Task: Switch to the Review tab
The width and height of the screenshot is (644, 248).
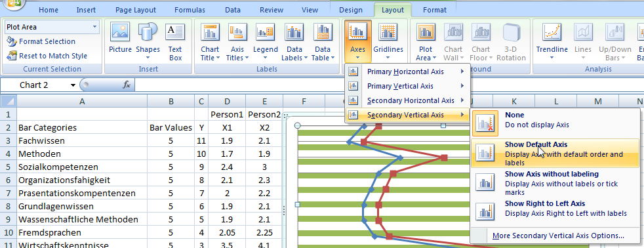Action: (x=272, y=10)
